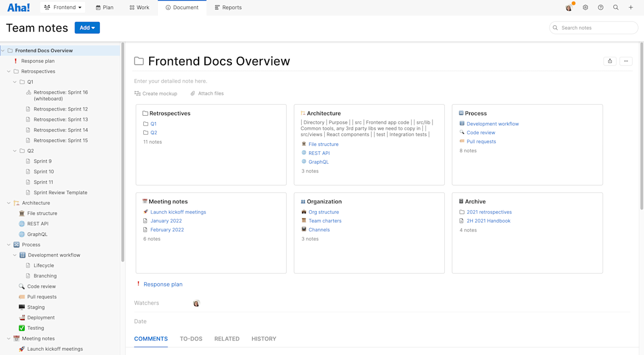The image size is (644, 355).
Task: Click the user avatar in the top right
Action: click(568, 8)
